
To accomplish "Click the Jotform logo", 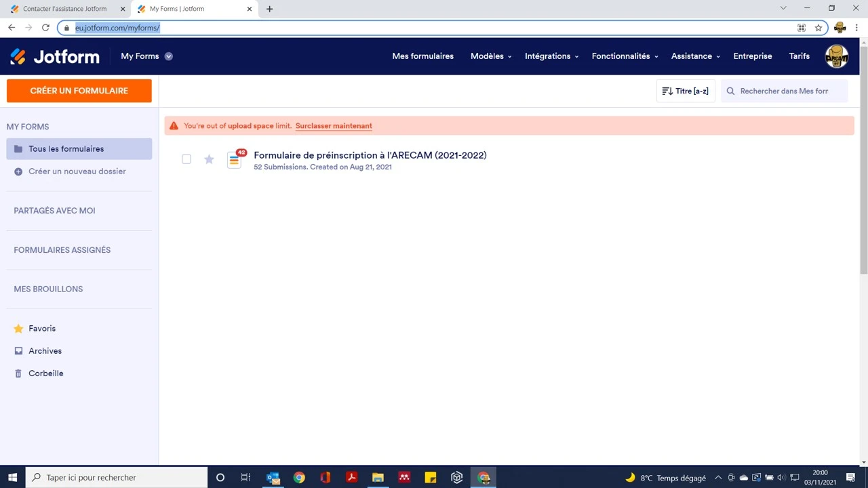I will click(x=54, y=56).
